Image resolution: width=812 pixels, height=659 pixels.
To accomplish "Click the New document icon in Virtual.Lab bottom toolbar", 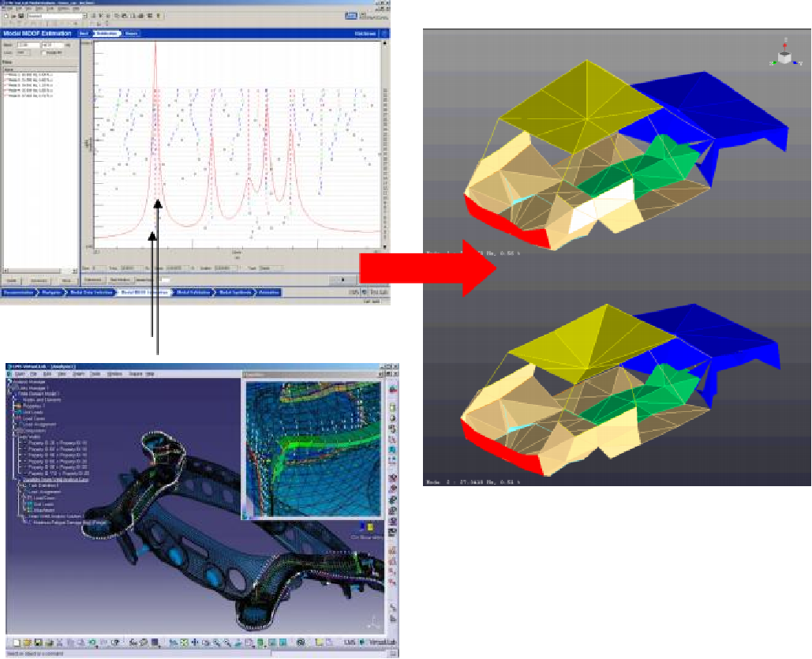I will click(15, 642).
